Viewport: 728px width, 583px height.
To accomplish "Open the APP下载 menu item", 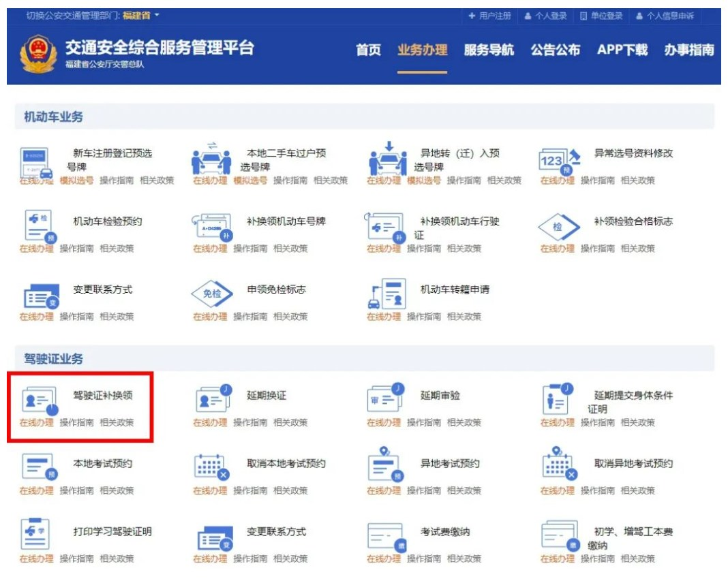I will [622, 50].
